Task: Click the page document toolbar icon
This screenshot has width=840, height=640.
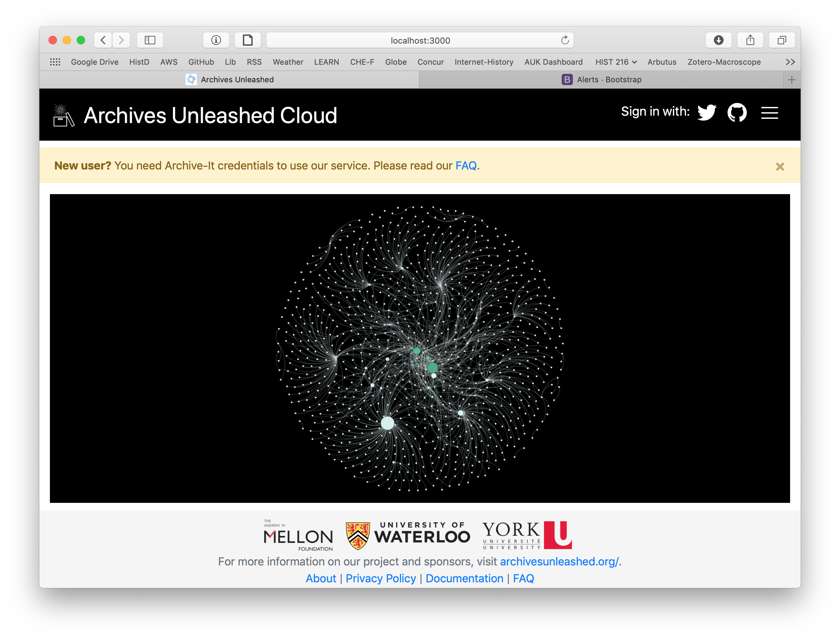Action: tap(247, 40)
